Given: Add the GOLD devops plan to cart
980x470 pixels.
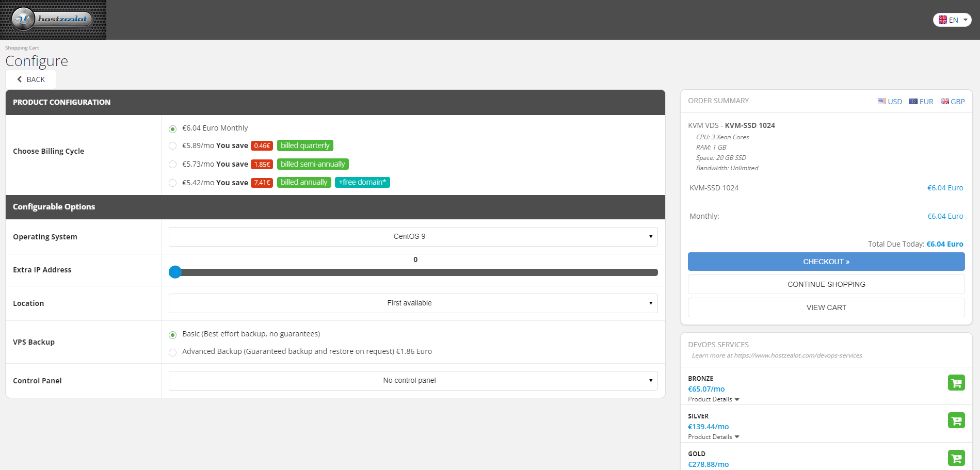Looking at the screenshot, I should point(956,458).
